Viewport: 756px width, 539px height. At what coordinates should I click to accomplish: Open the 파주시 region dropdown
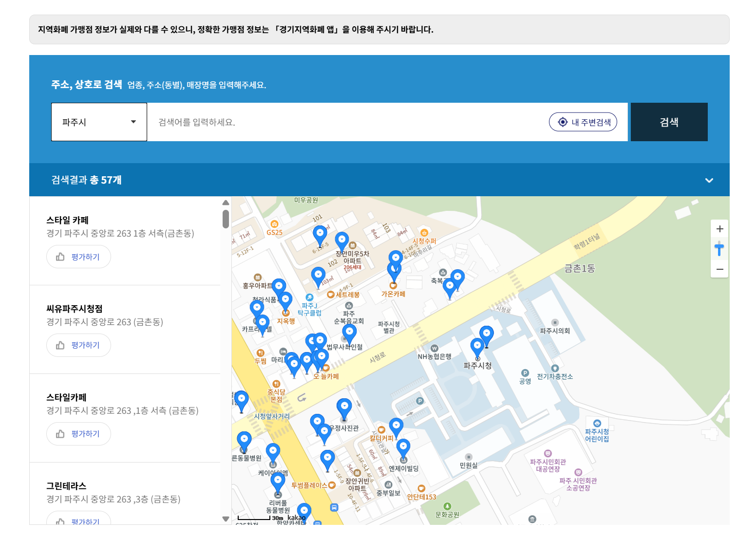tap(99, 122)
